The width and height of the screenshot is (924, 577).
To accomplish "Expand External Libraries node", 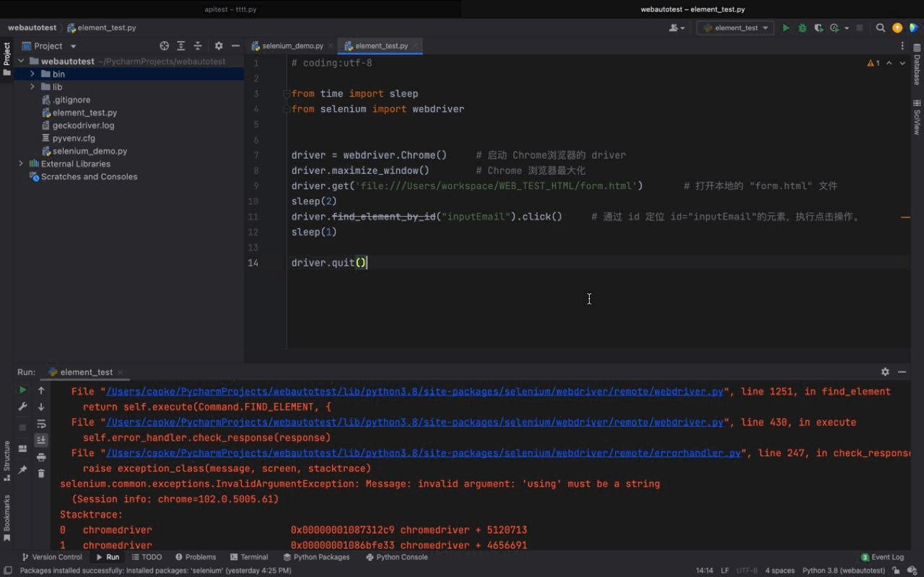I will (21, 164).
